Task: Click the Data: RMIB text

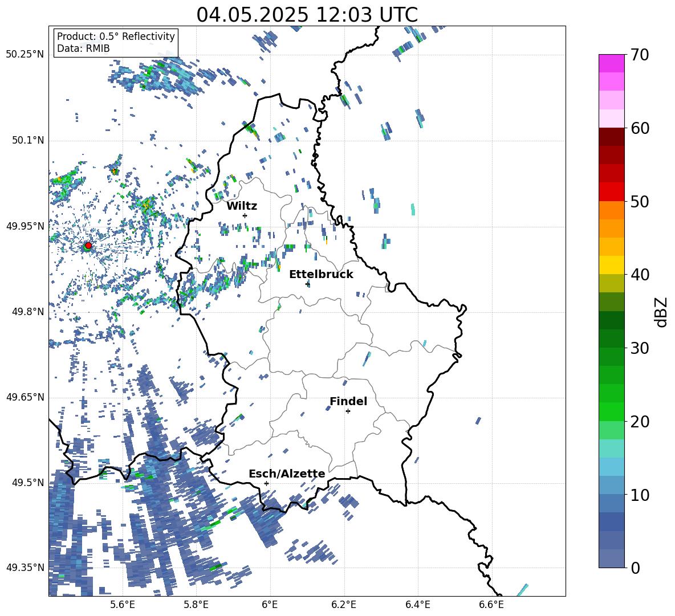Action: (83, 48)
